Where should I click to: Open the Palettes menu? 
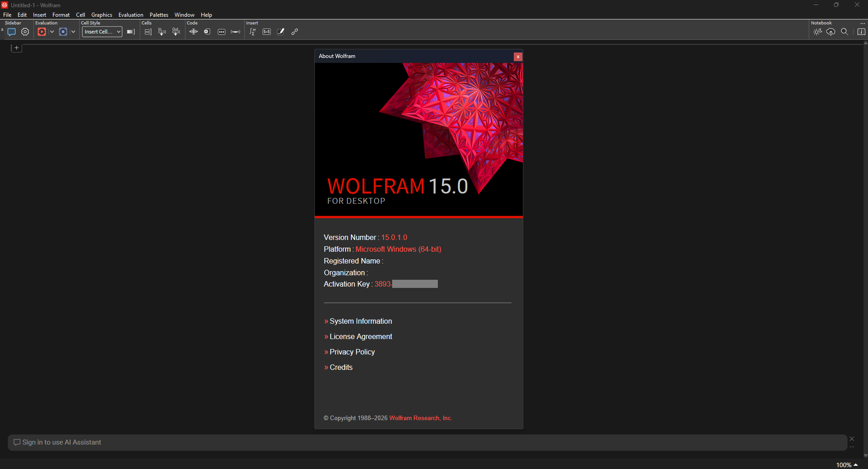159,15
